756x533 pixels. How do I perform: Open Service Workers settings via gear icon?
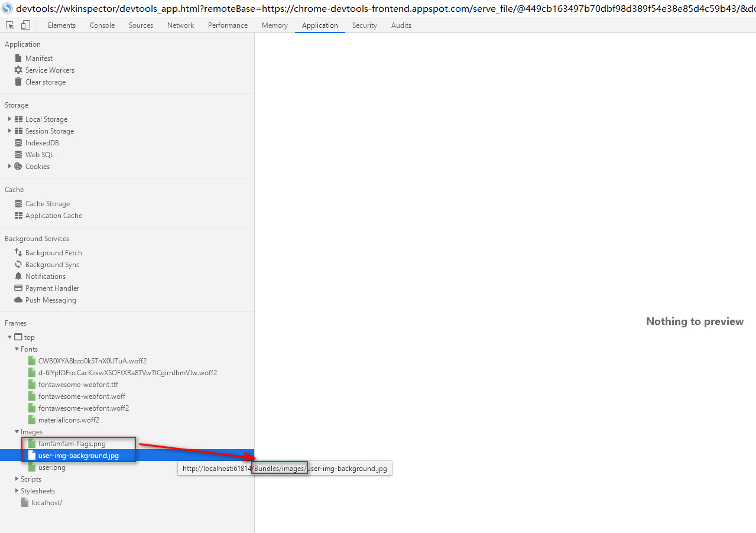[18, 70]
